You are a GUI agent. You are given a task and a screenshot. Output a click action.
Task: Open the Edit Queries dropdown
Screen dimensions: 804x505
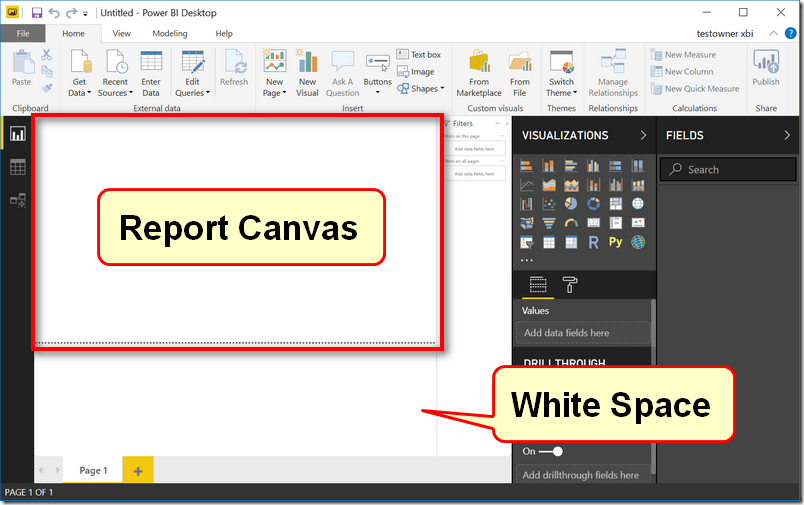(x=192, y=73)
